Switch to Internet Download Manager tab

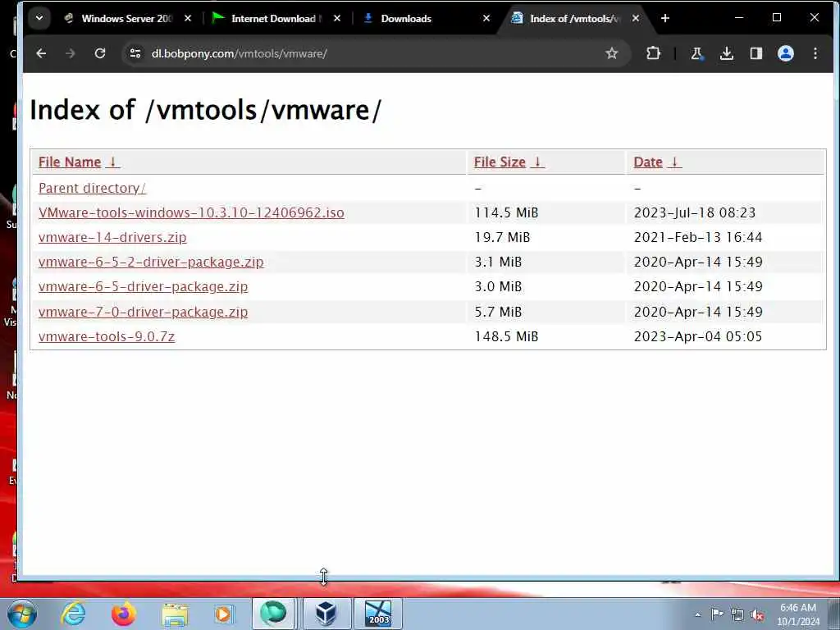click(x=276, y=19)
